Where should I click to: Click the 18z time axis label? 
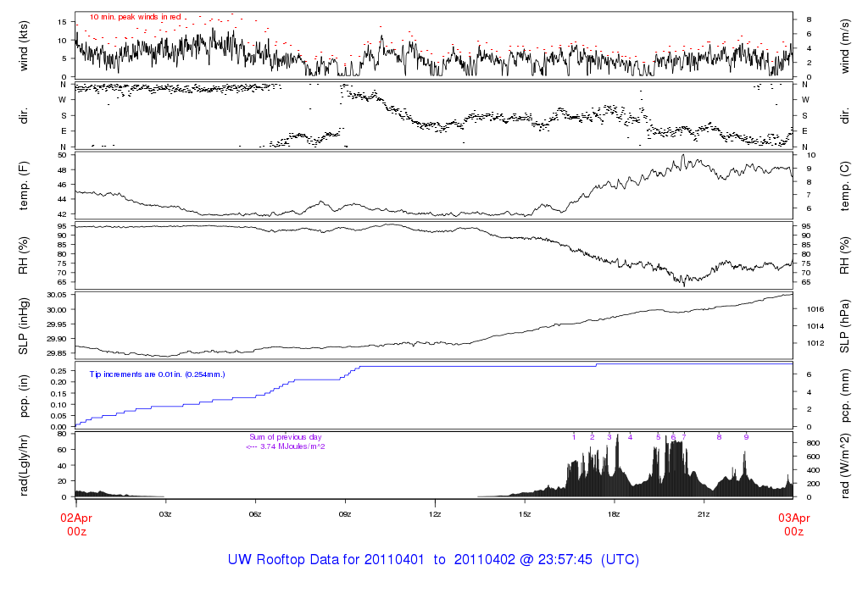615,514
